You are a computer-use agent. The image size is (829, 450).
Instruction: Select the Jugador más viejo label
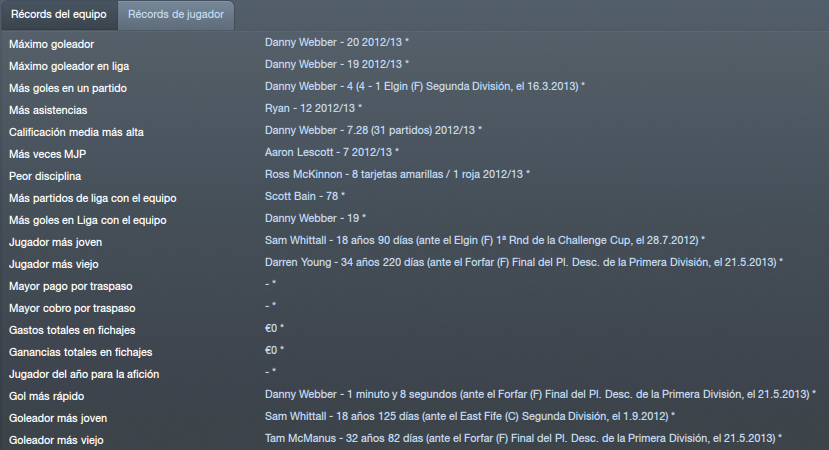[54, 264]
